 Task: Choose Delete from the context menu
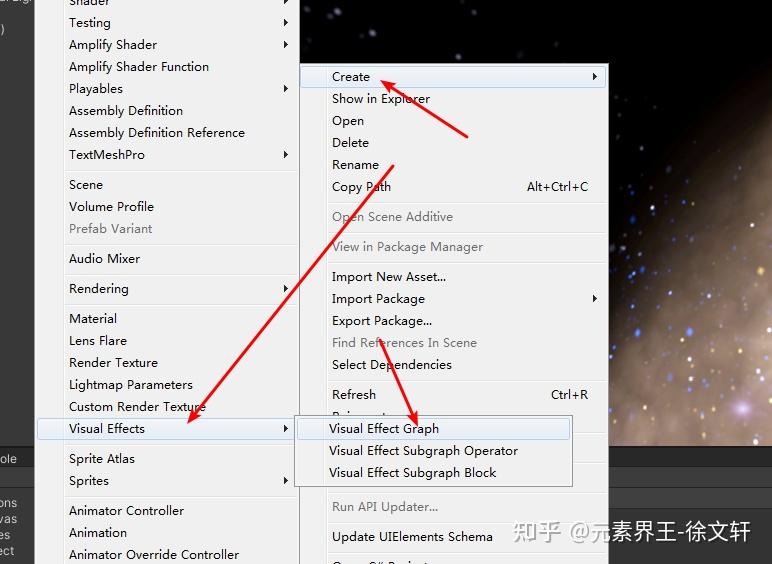tap(452, 143)
